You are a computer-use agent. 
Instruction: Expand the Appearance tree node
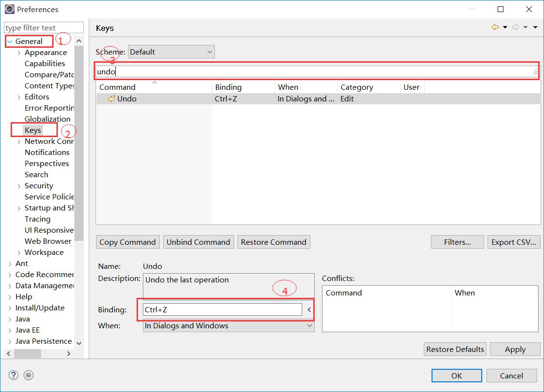pyautogui.click(x=19, y=53)
